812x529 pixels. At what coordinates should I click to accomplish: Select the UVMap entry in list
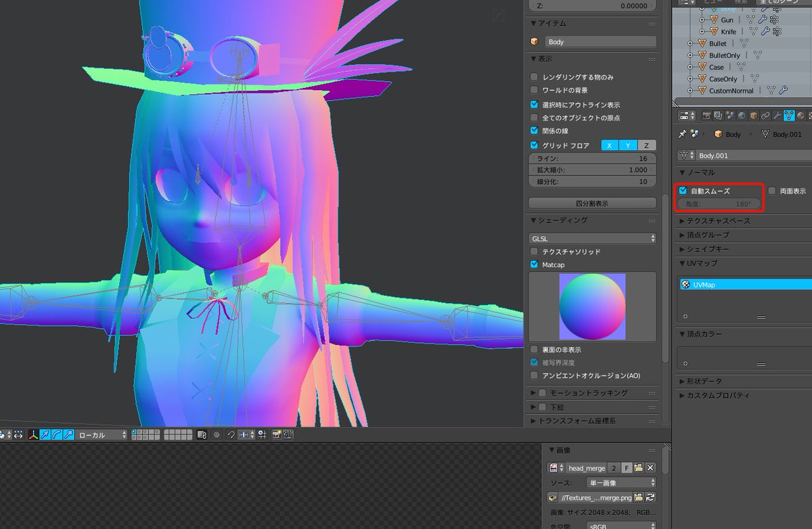(746, 285)
